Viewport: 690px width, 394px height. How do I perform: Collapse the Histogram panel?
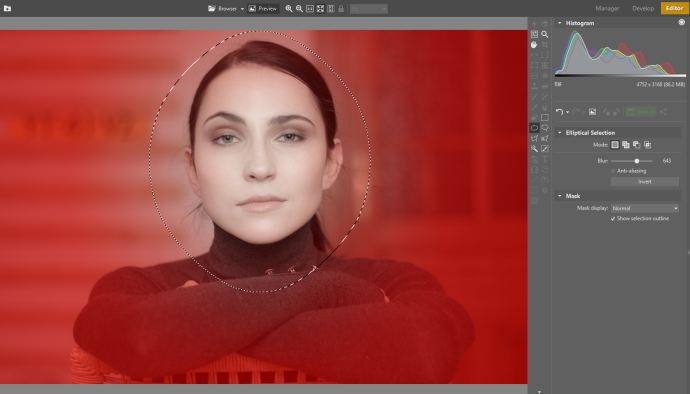click(560, 23)
